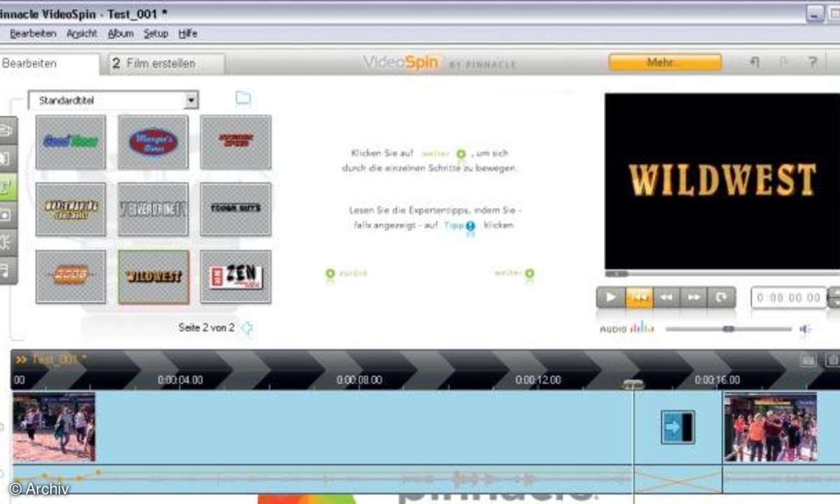Click the tip info icon in instructions

470,226
